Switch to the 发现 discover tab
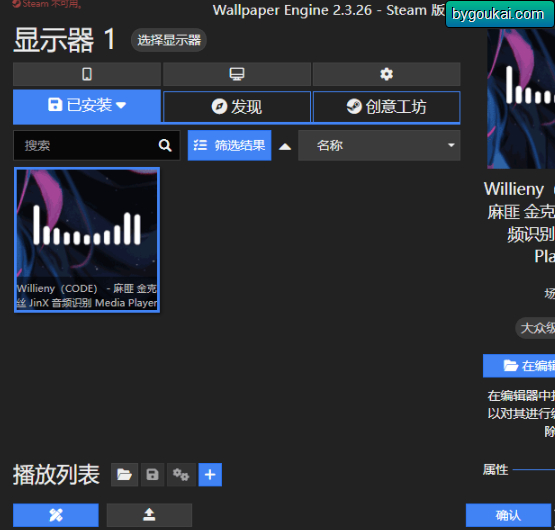This screenshot has height=530, width=555. (x=237, y=107)
